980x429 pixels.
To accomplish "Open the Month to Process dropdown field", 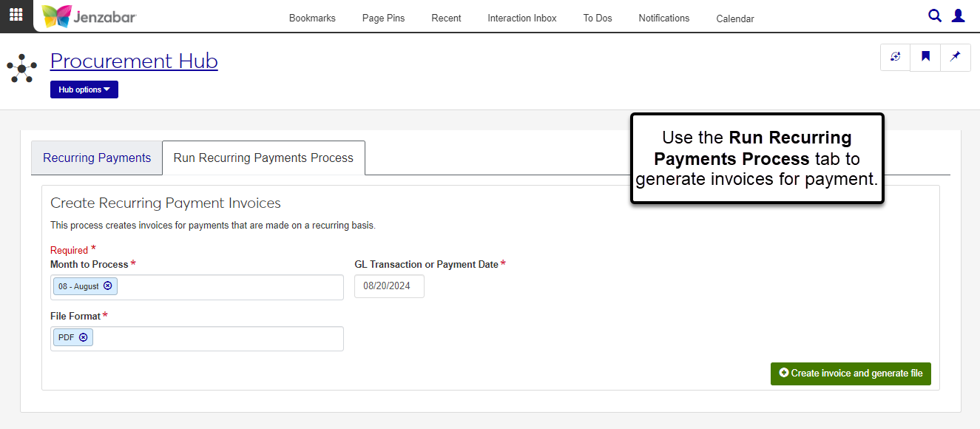I will [x=229, y=287].
